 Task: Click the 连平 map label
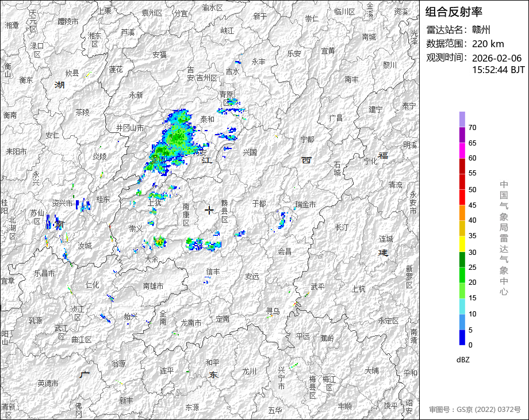coord(167,371)
